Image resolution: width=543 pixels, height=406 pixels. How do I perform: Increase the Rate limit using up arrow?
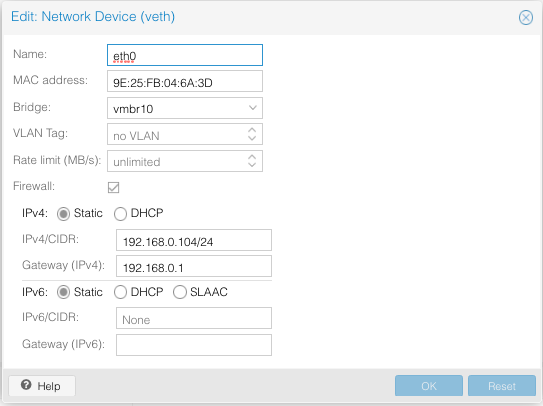(x=252, y=157)
